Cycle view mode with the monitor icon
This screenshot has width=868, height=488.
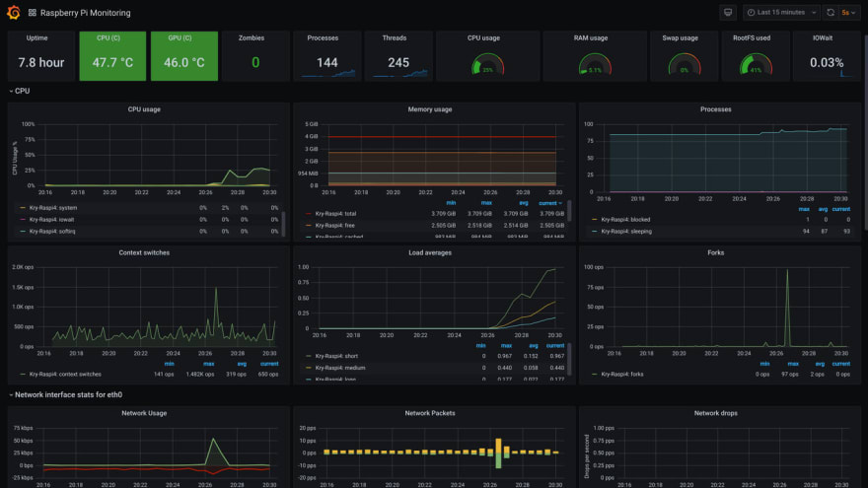coord(728,12)
